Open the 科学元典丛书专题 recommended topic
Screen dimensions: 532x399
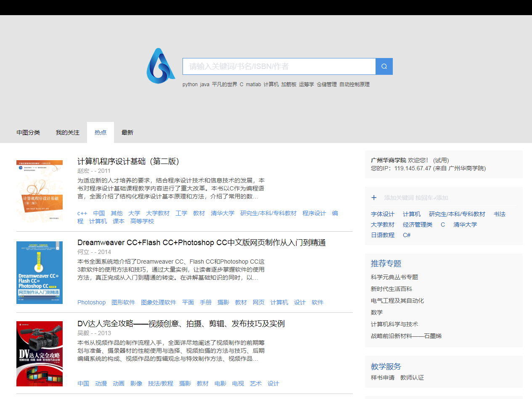tap(394, 277)
